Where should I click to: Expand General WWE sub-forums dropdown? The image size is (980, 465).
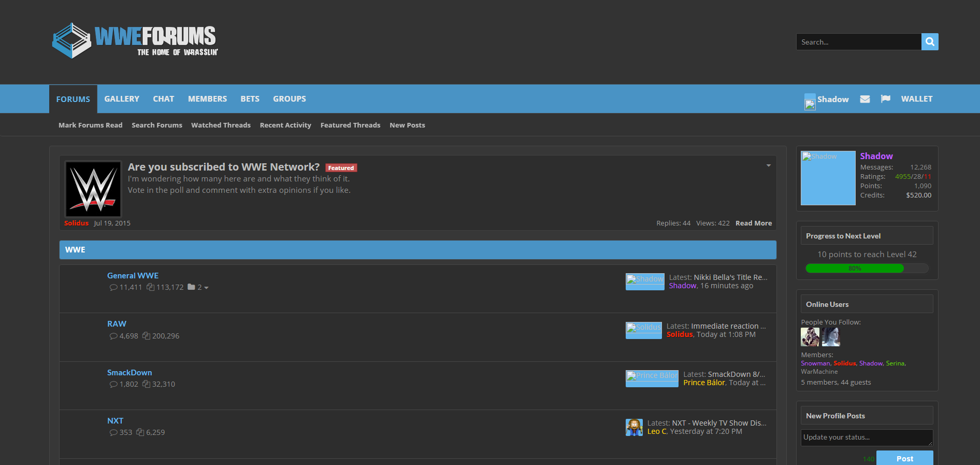tap(203, 288)
